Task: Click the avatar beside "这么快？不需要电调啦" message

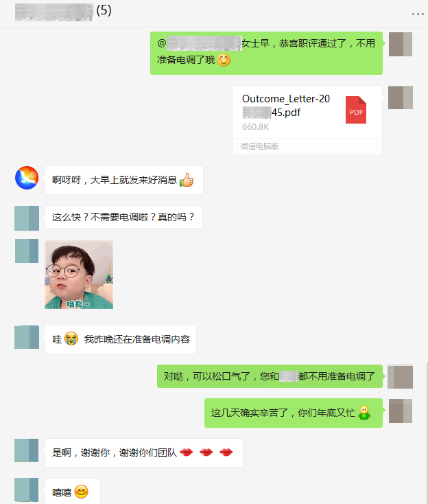Action: [27, 218]
